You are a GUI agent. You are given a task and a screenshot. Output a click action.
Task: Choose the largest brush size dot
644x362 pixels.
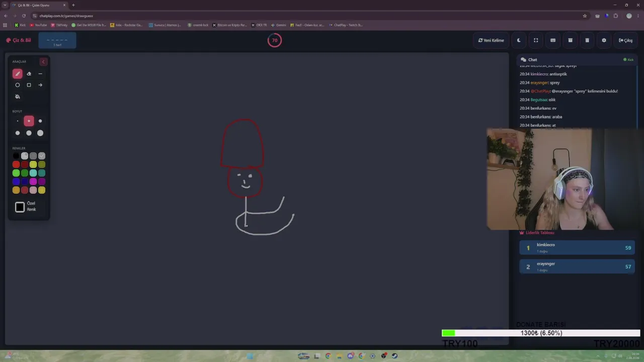click(x=40, y=133)
